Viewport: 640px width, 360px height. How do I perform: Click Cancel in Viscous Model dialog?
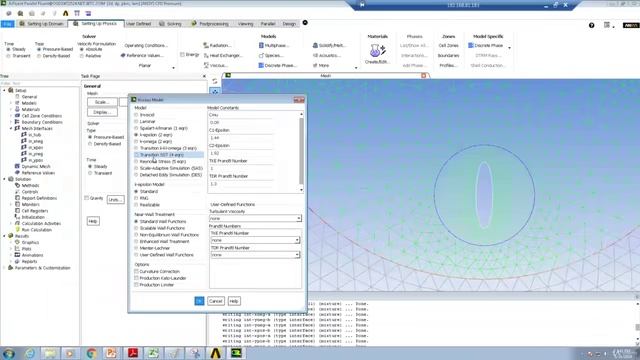pos(216,301)
